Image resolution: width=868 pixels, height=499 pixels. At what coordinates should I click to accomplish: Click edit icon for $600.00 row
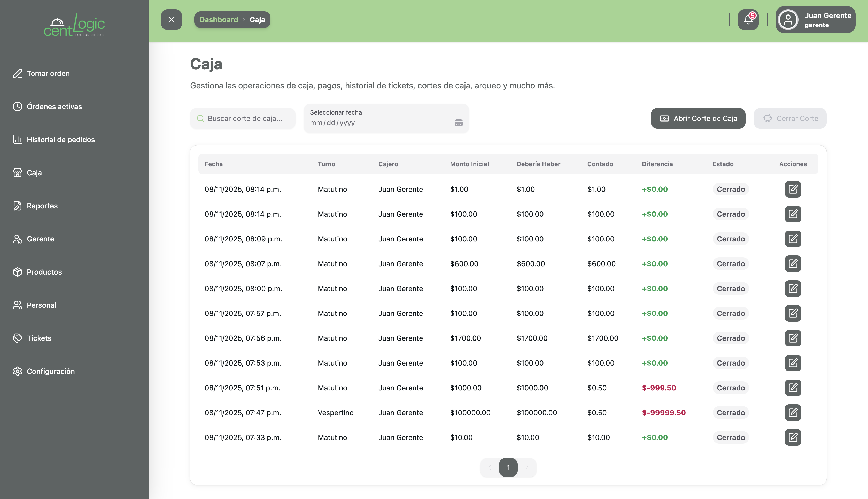pyautogui.click(x=793, y=263)
